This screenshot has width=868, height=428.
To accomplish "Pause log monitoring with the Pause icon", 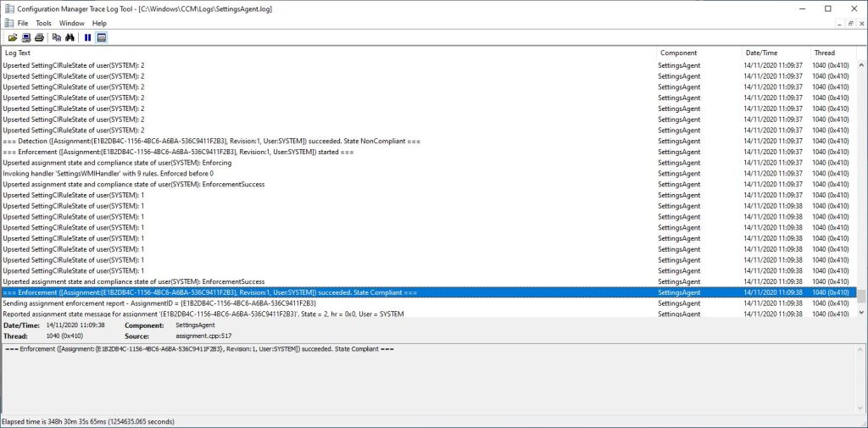I will click(x=87, y=37).
